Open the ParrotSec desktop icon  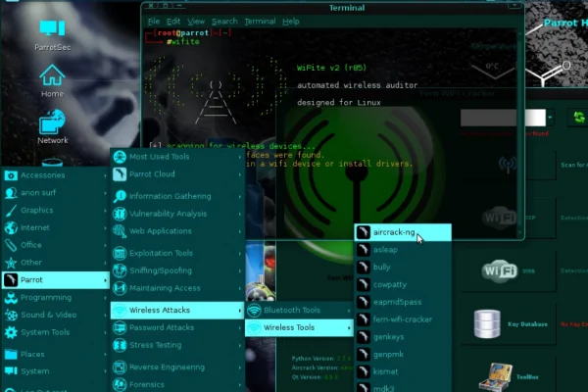tap(52, 30)
